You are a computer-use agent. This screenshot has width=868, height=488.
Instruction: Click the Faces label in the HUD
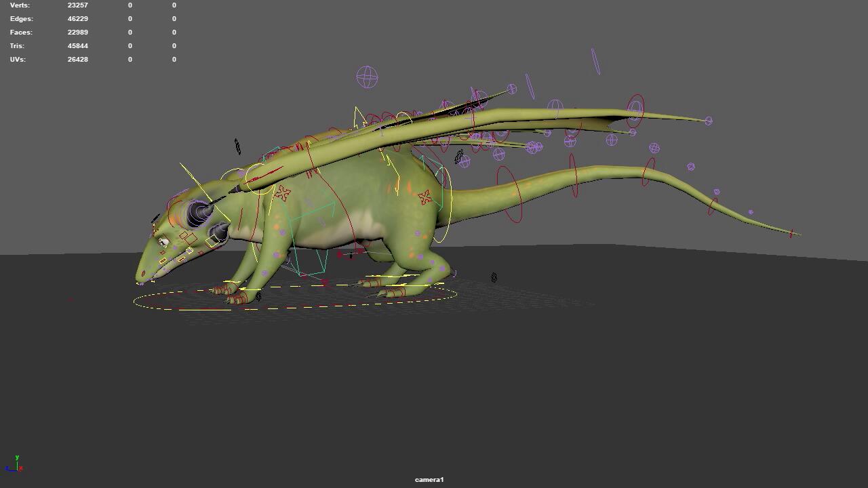coord(21,33)
